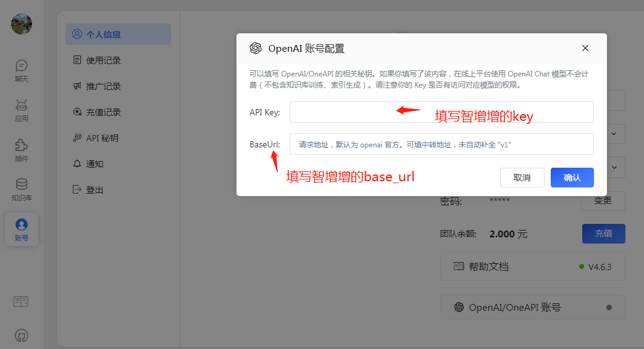Select the 账号 account icon in sidebar
644x349 pixels.
coord(22,229)
